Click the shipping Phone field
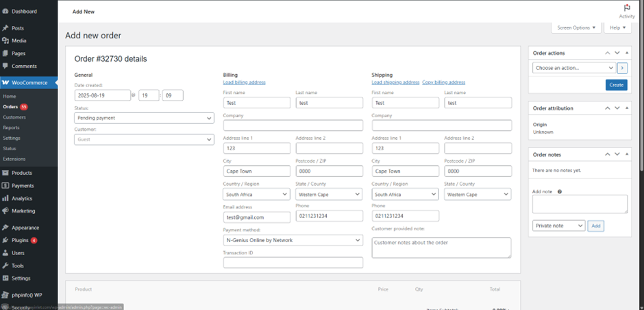The height and width of the screenshot is (310, 644). click(x=406, y=216)
